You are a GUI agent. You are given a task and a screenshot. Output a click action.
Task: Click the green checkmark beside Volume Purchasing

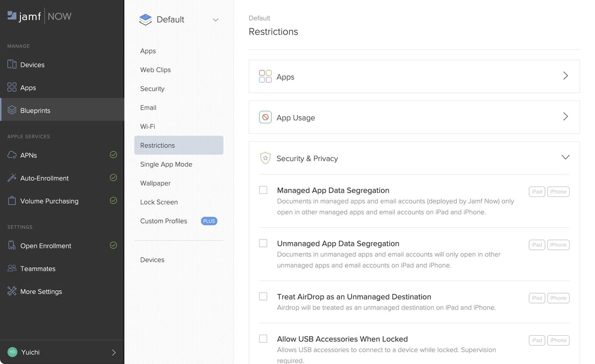pyautogui.click(x=114, y=200)
